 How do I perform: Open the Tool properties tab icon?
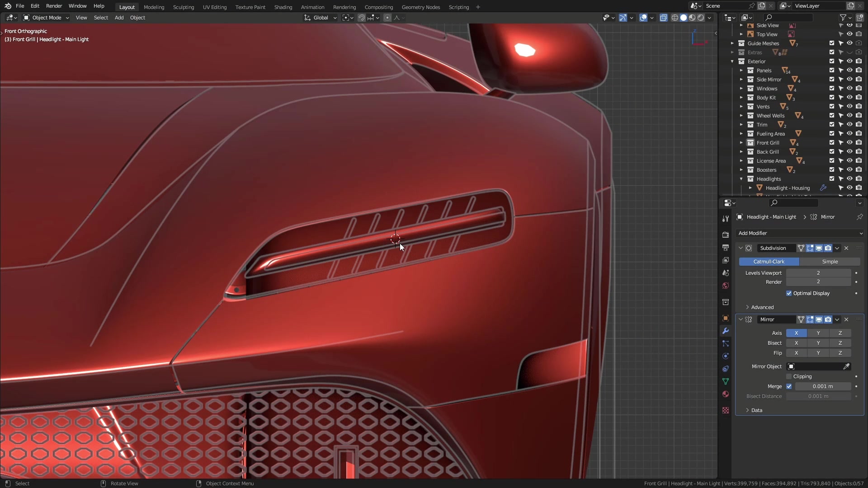point(726,218)
